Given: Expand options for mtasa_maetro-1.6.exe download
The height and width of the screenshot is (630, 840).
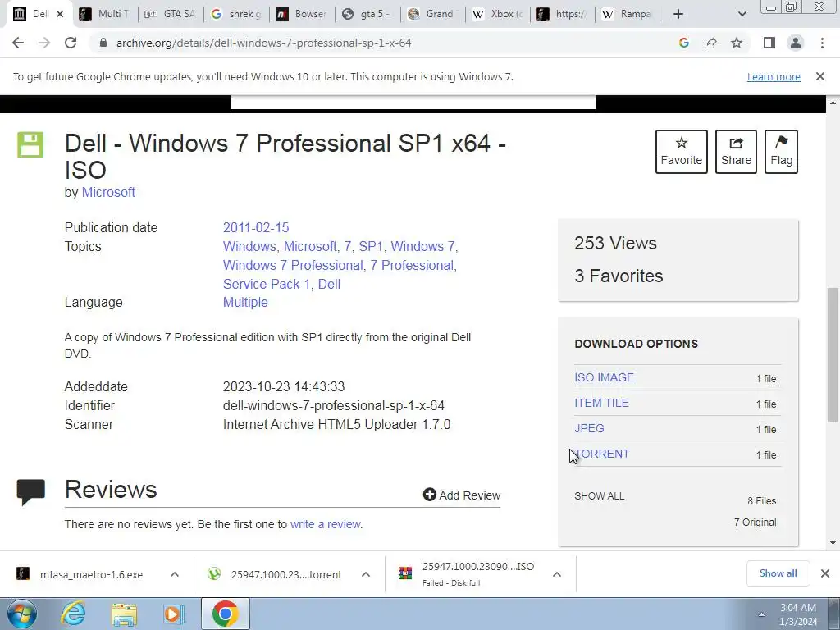Looking at the screenshot, I should pyautogui.click(x=175, y=574).
